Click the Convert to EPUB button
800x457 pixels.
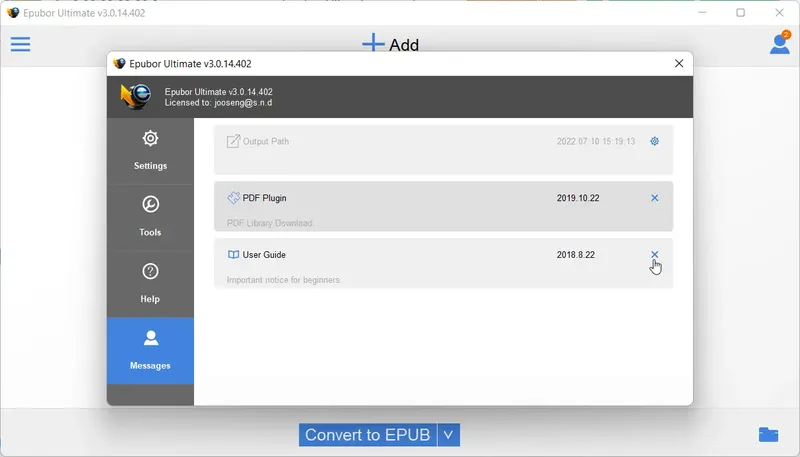[368, 435]
